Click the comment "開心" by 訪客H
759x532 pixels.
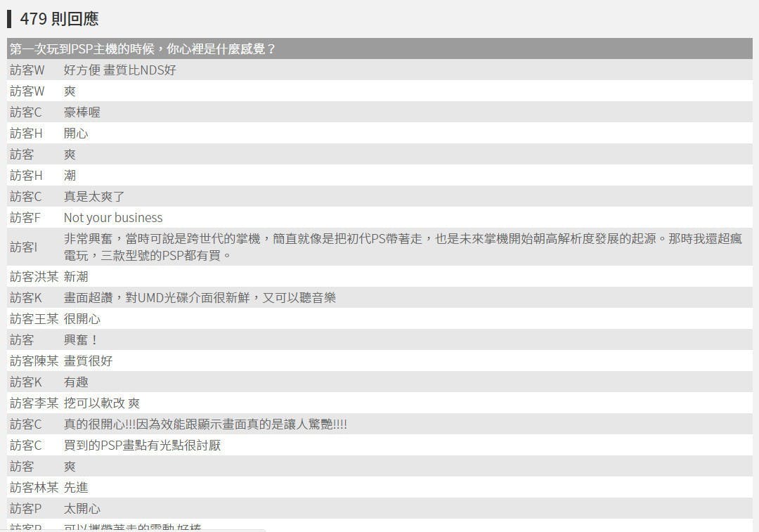point(76,134)
